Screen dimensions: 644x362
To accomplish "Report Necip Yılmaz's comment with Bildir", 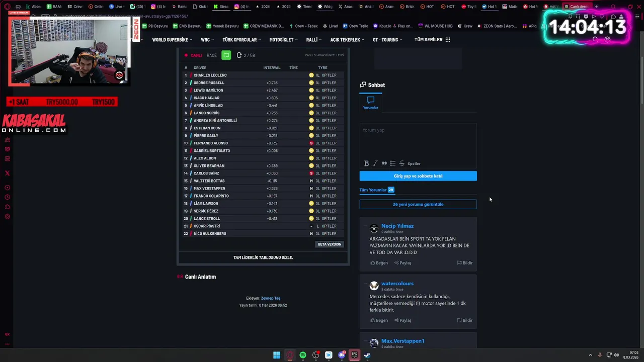I will (x=465, y=263).
